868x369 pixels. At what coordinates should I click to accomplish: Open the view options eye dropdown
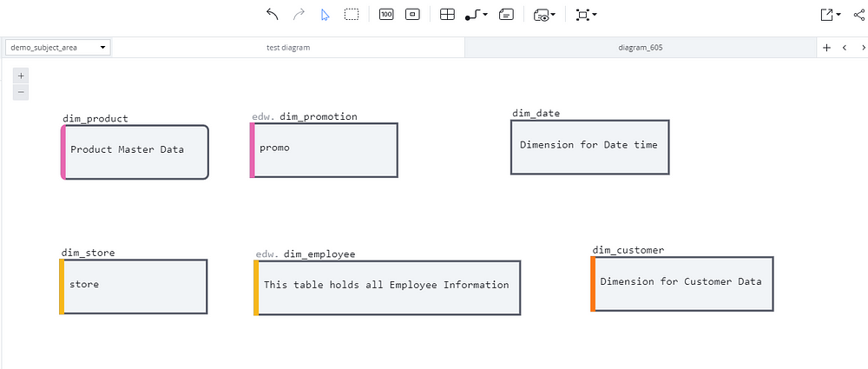pos(545,15)
